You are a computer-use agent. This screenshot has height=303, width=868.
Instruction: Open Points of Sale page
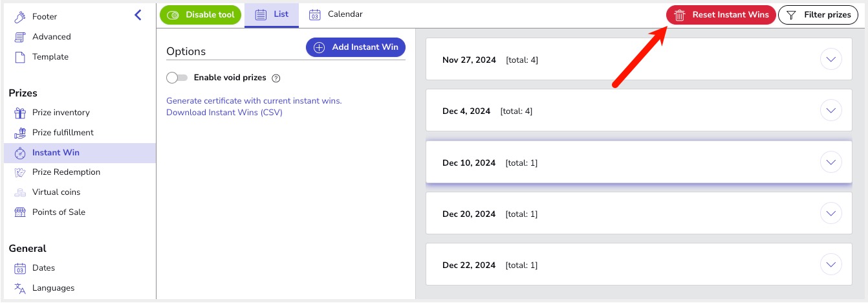pyautogui.click(x=58, y=212)
